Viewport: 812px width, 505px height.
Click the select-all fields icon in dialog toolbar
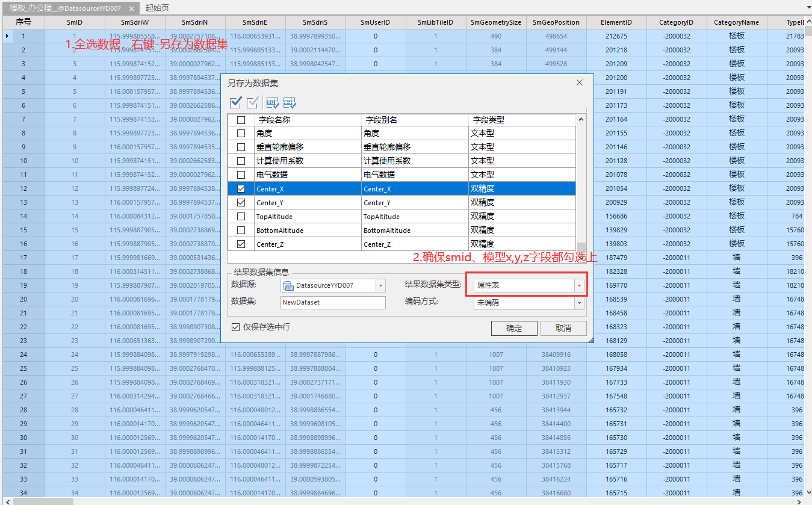(235, 102)
